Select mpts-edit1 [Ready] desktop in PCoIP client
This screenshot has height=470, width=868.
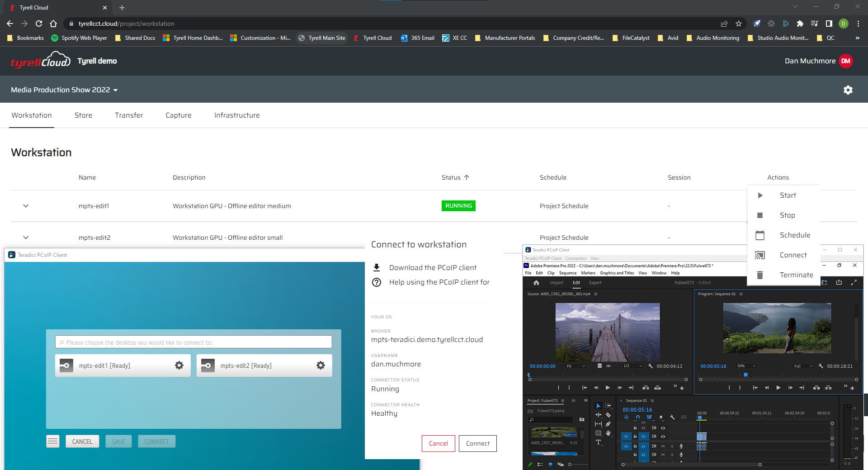123,366
